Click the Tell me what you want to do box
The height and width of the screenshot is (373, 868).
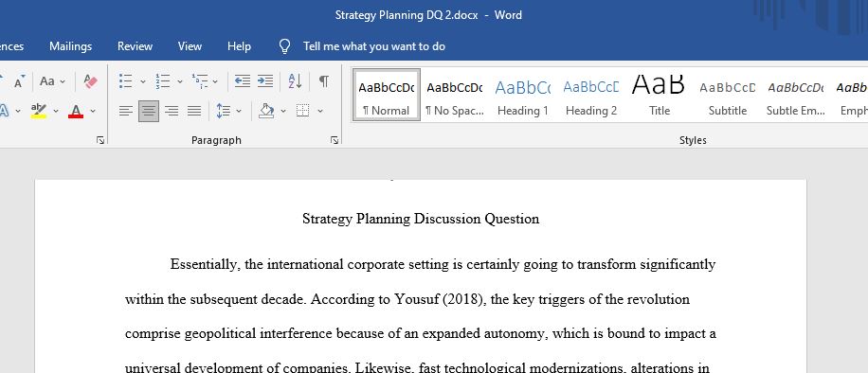pyautogui.click(x=373, y=46)
